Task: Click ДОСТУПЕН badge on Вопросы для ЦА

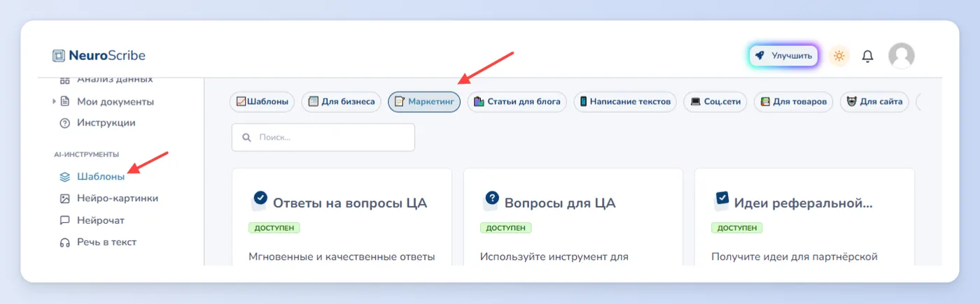Action: 505,228
